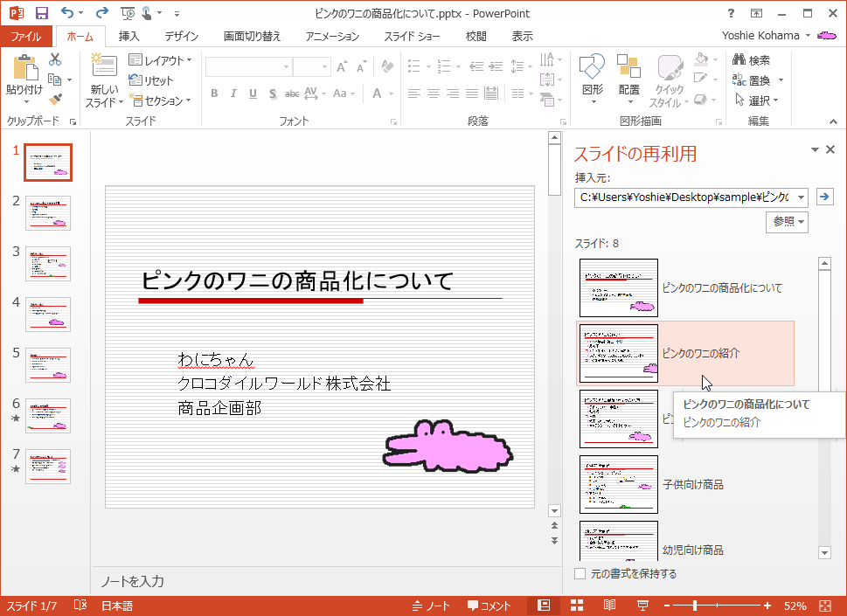Start slide show from beginning icon
This screenshot has width=847, height=616.
point(128,13)
